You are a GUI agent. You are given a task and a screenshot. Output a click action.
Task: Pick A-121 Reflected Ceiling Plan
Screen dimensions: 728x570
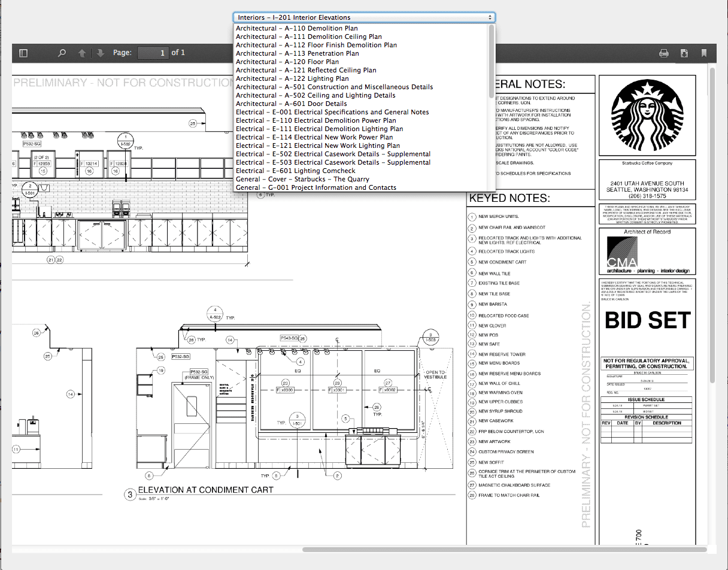(x=361, y=70)
